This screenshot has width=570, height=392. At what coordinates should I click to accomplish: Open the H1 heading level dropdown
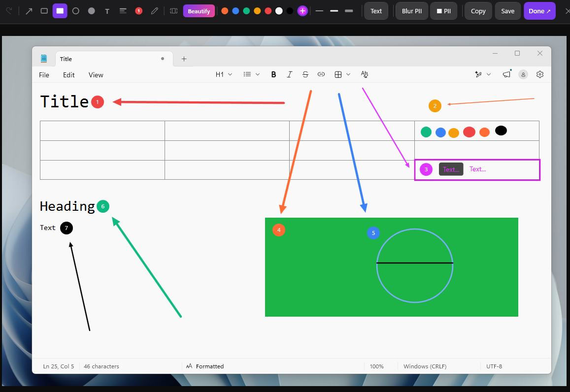point(224,74)
